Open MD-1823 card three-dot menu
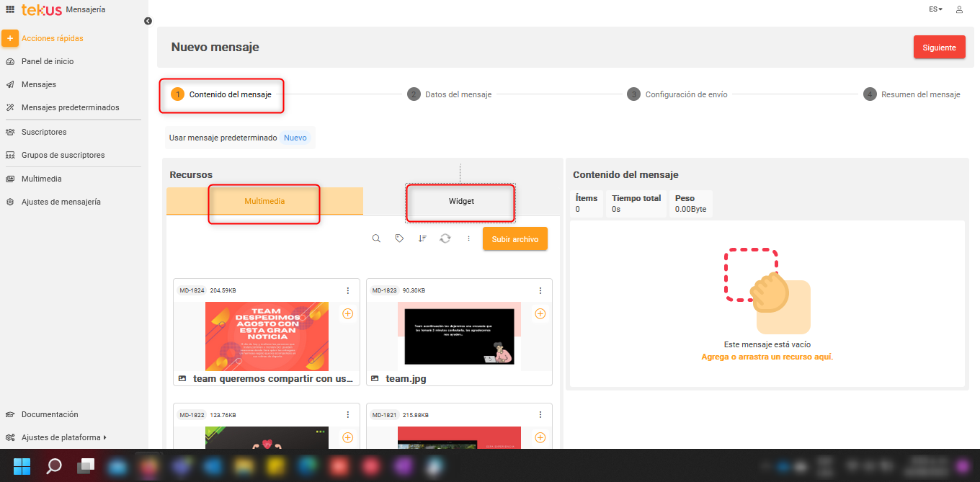This screenshot has height=482, width=980. (x=540, y=290)
